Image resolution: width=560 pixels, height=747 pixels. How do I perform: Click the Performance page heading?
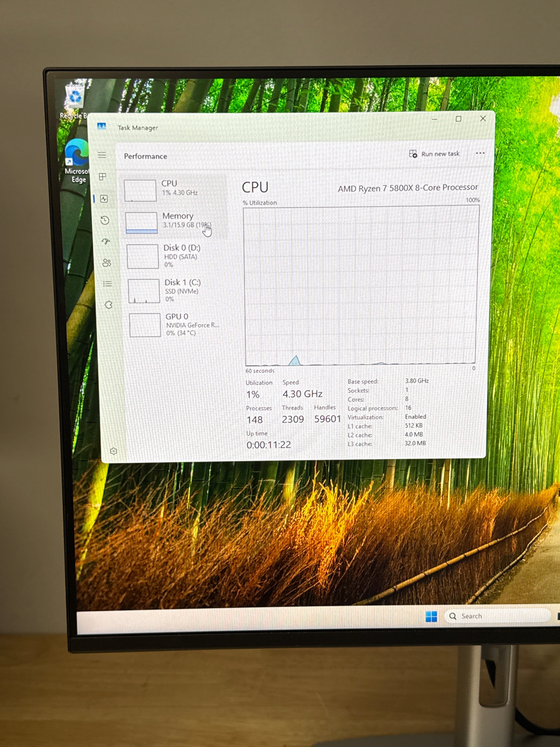point(146,156)
